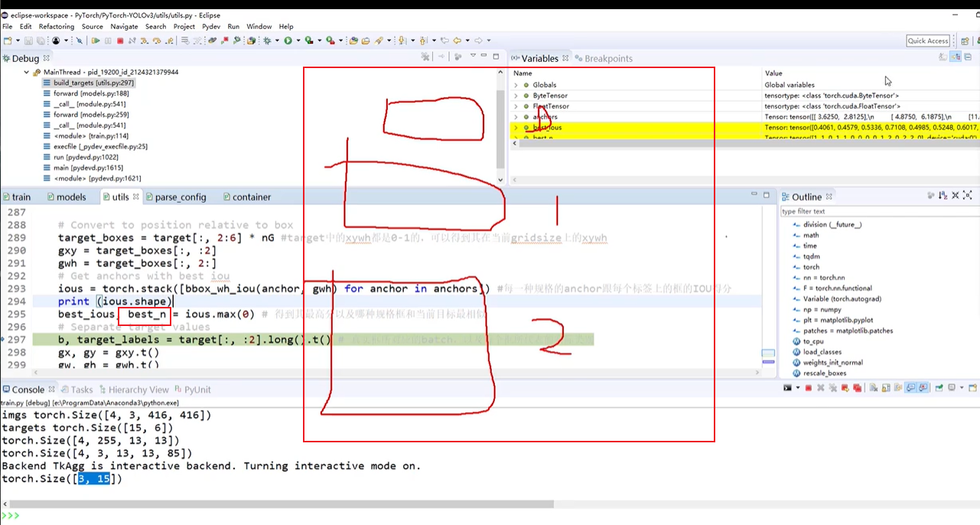Click the green Run button in the toolbar
Screen dimensions: 980x525
coord(288,41)
